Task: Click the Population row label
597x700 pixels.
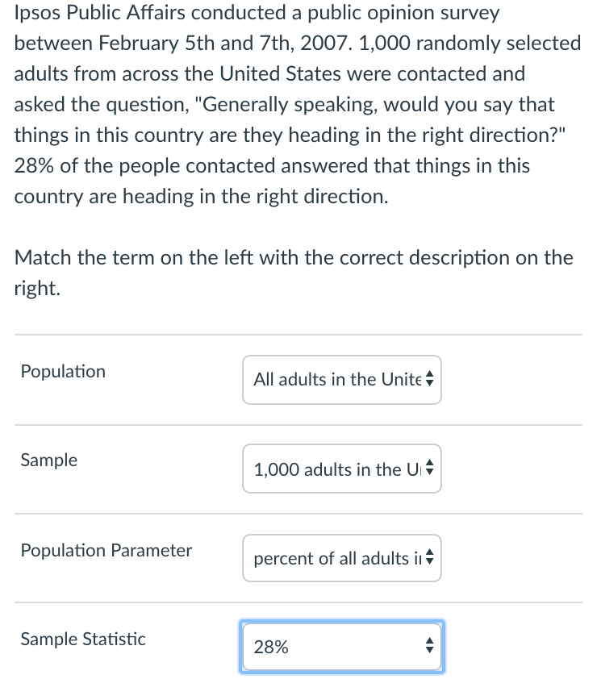Action: click(63, 371)
